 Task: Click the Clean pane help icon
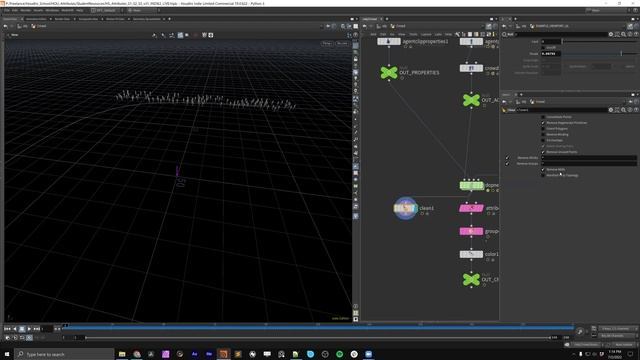636,110
